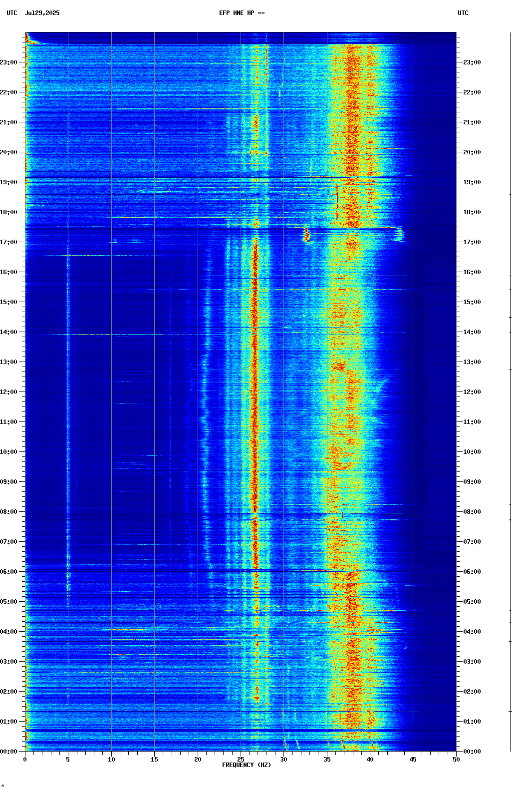
Task: Click the 05:00 label on the left axis
Action: tap(8, 602)
